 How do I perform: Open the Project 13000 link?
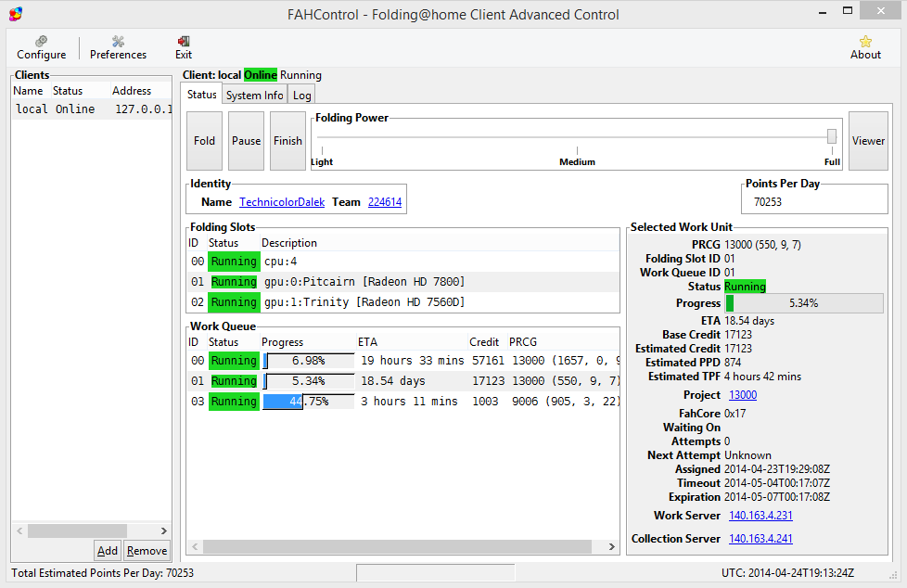tap(743, 395)
